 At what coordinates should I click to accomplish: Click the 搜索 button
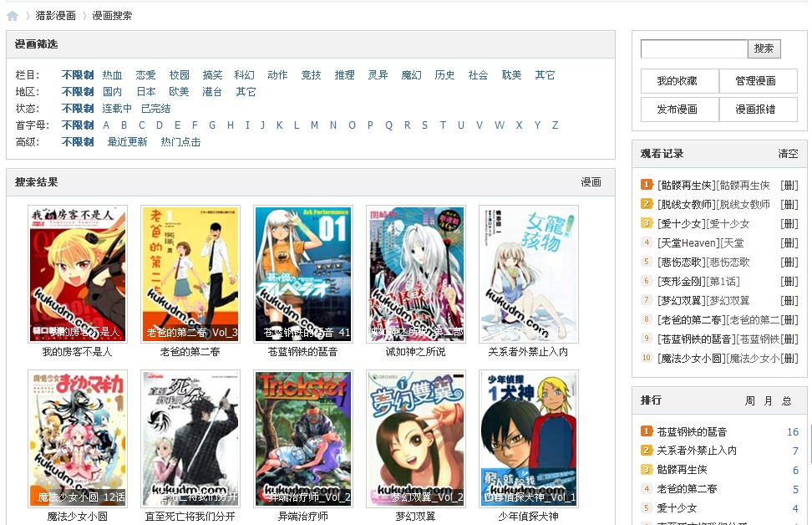click(x=764, y=48)
